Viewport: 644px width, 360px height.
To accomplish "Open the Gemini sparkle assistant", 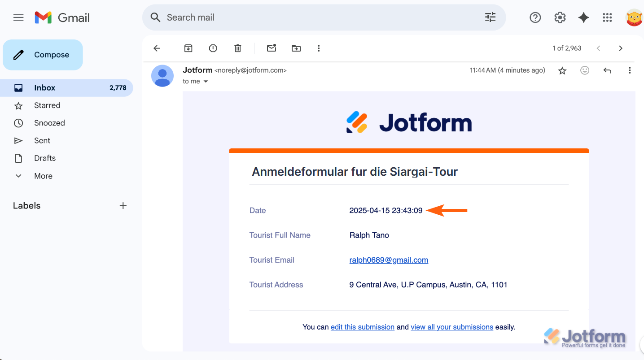I will (x=583, y=17).
